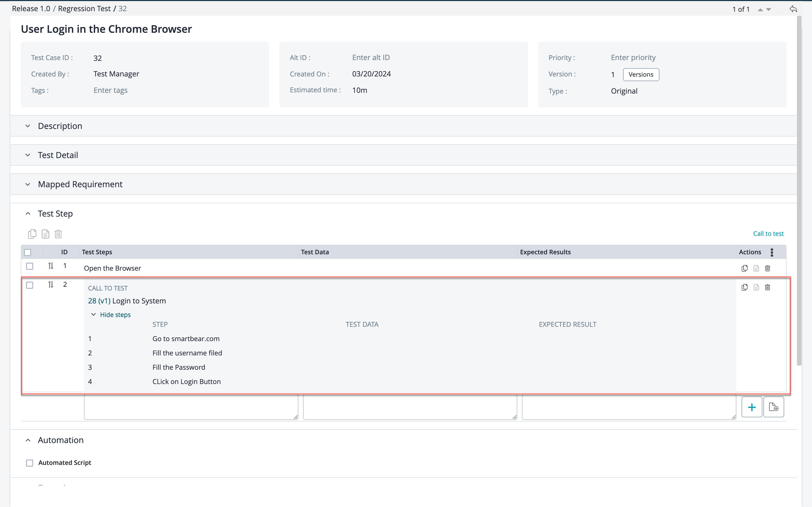Copy step 2 Call to Test row
Image resolution: width=812 pixels, height=507 pixels.
pyautogui.click(x=744, y=287)
